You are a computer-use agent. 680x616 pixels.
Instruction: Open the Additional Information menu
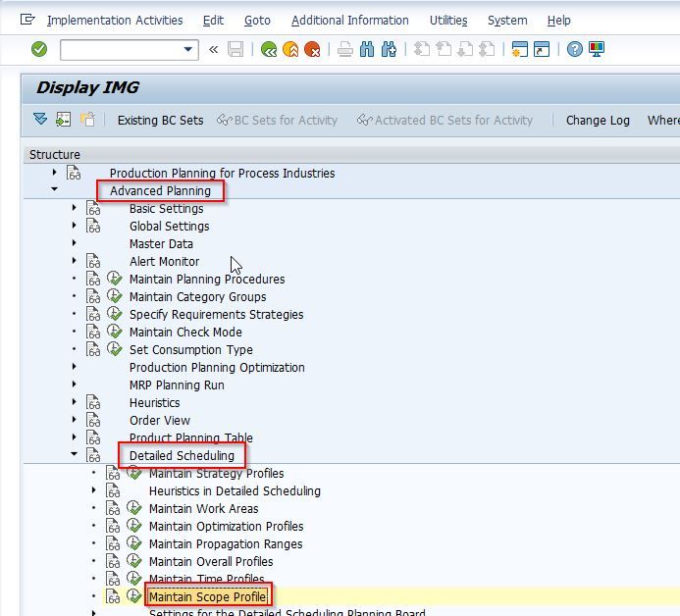[350, 20]
